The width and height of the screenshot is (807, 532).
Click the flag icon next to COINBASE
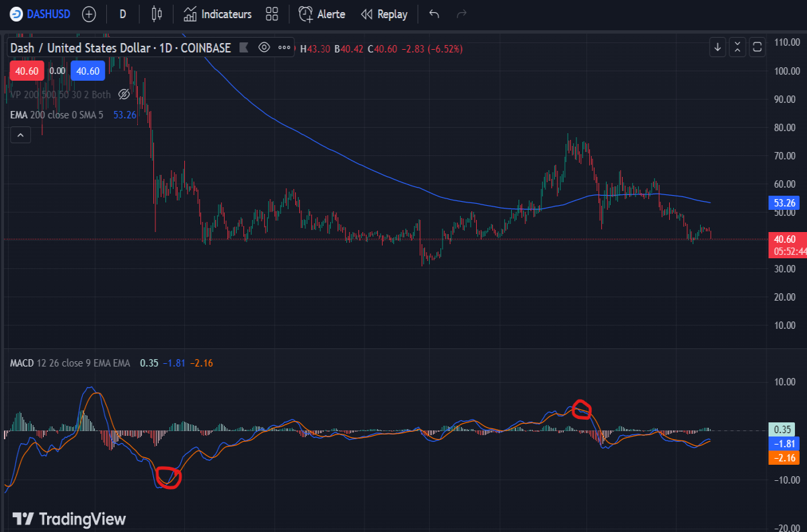click(x=243, y=48)
